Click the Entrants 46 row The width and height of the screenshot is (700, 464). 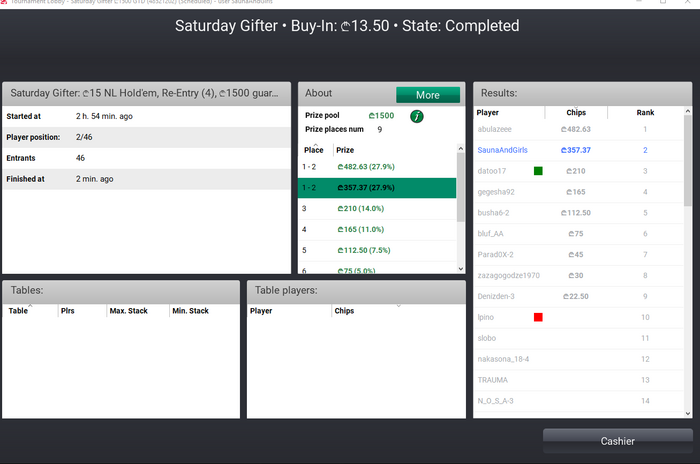[x=146, y=158]
